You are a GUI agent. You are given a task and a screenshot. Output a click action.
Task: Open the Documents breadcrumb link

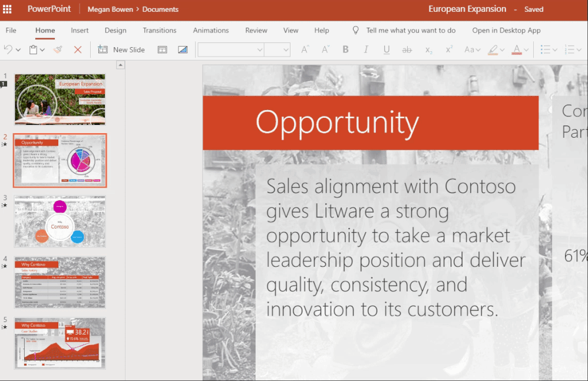point(160,9)
